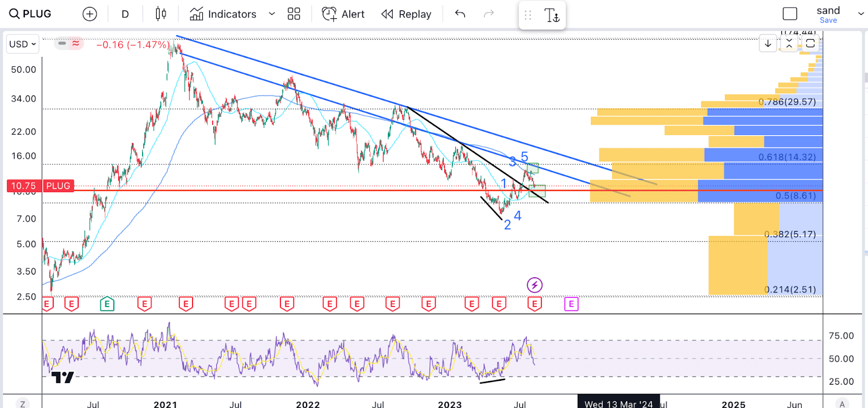Open the layout setup square icon

(790, 14)
